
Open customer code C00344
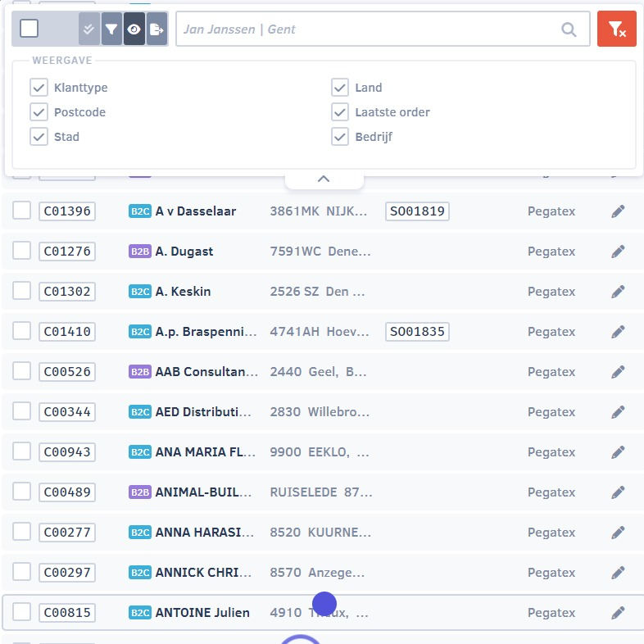pyautogui.click(x=67, y=412)
